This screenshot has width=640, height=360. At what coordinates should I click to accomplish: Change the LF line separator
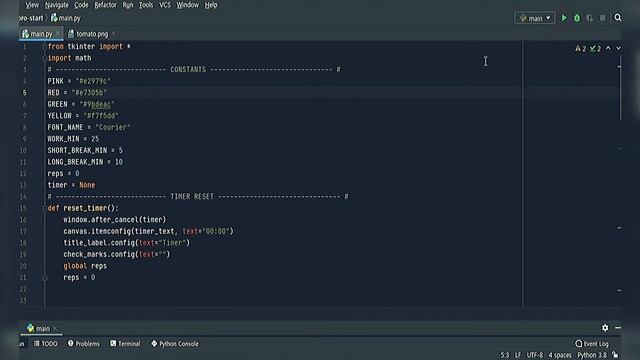[x=518, y=355]
